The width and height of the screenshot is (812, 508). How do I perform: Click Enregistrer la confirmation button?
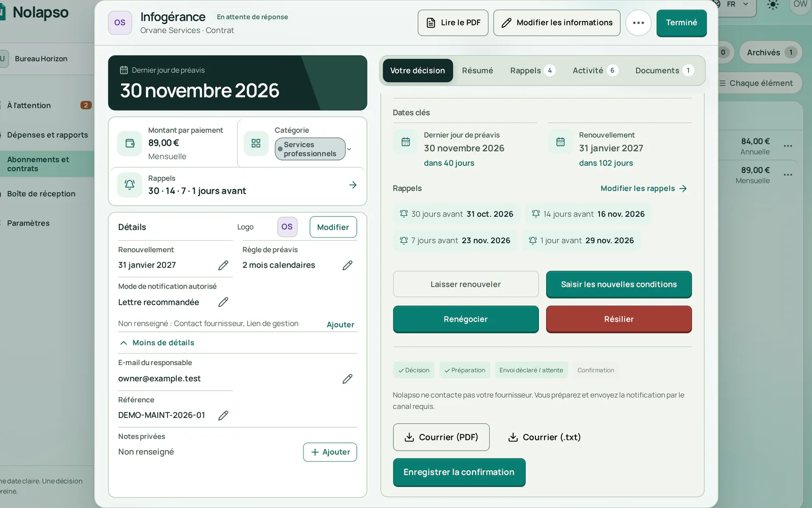point(459,472)
